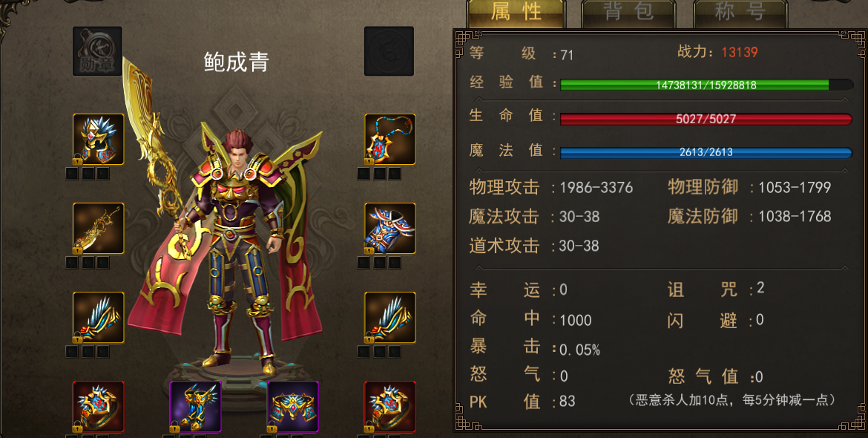This screenshot has height=438, width=868.
Task: Open the purple-bordered belt slot
Action: 293,406
